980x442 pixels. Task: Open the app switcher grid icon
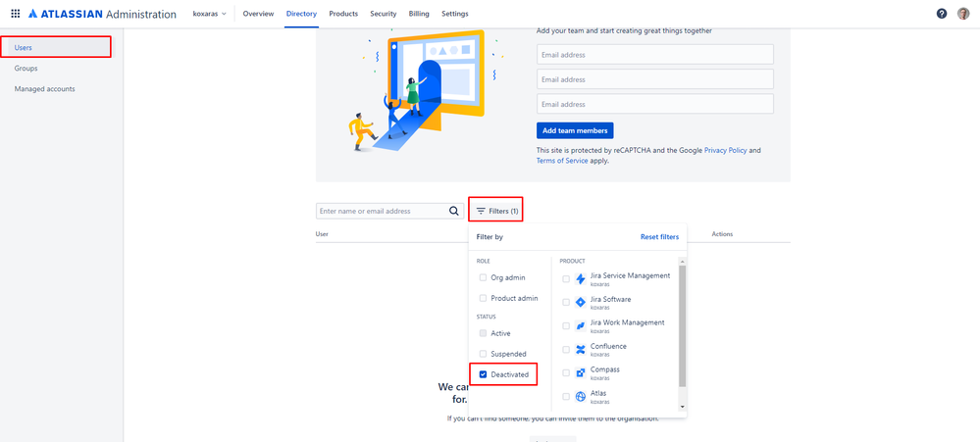[x=15, y=14]
